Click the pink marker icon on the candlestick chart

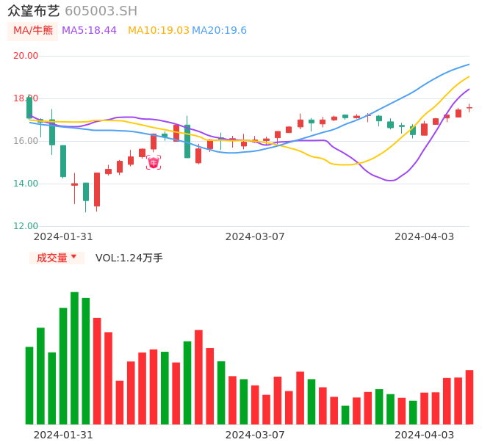coord(154,162)
